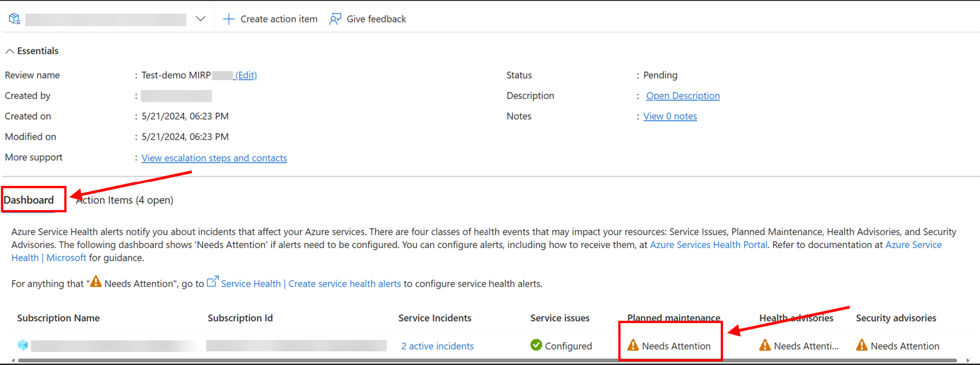Click the Subscription Id column header

pyautogui.click(x=240, y=318)
